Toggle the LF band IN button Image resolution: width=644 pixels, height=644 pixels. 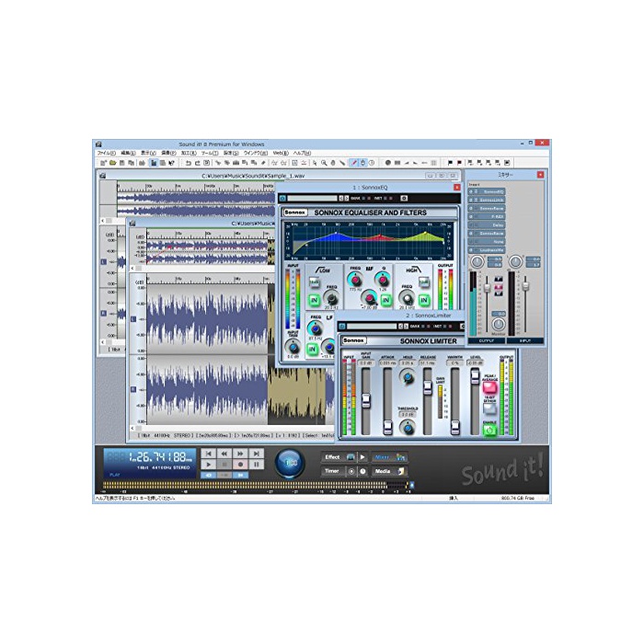[x=313, y=348]
